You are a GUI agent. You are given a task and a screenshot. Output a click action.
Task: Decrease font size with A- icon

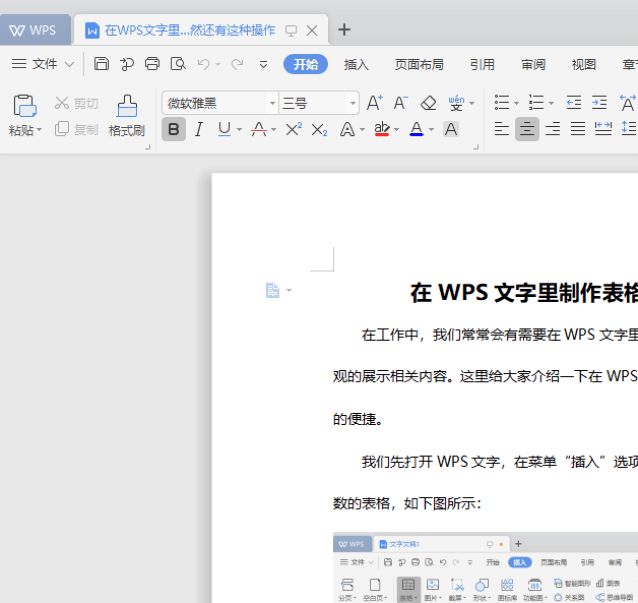tap(401, 103)
